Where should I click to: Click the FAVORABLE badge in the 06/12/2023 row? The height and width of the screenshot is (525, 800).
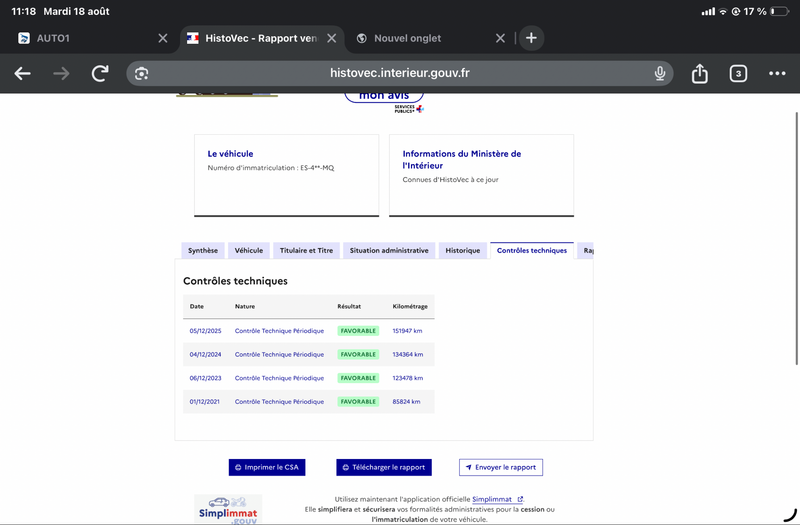click(x=358, y=378)
